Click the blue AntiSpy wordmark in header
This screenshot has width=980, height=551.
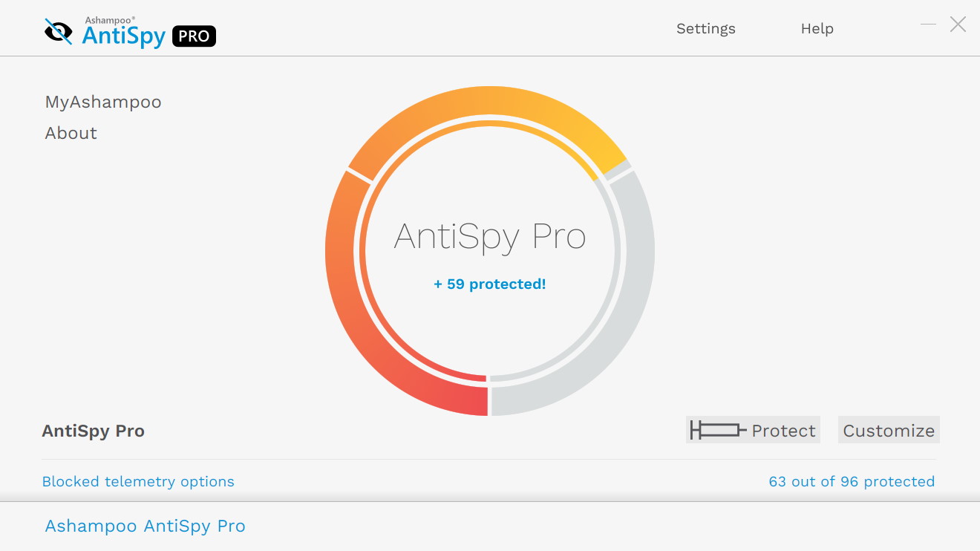point(124,35)
